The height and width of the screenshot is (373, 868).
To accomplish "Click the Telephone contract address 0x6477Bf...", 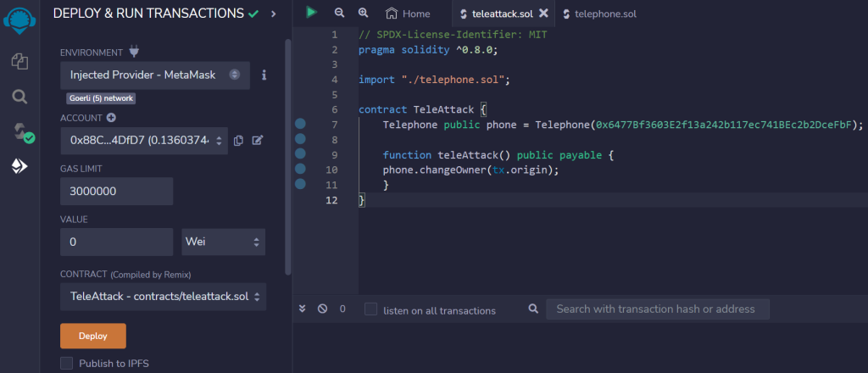I will (x=726, y=125).
